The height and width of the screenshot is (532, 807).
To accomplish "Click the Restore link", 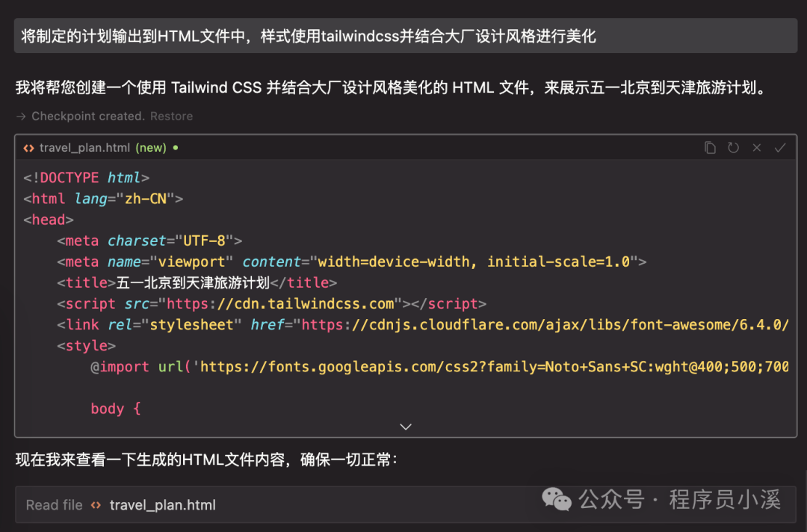I will pyautogui.click(x=172, y=116).
